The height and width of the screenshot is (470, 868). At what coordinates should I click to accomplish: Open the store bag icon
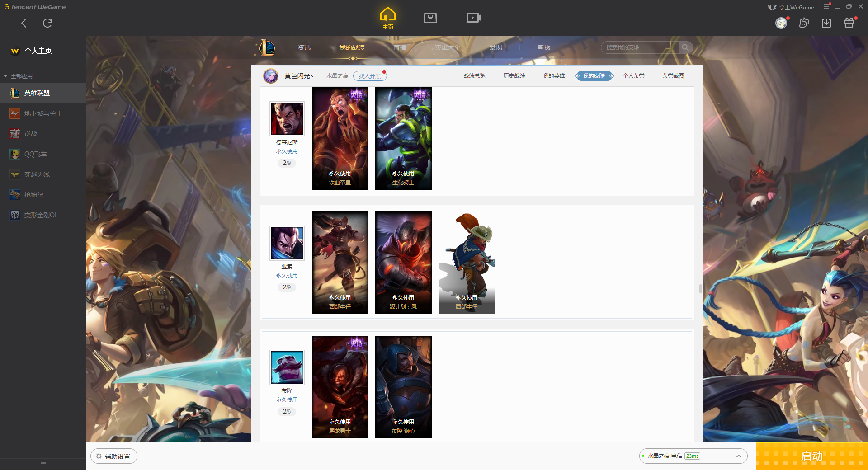click(430, 18)
